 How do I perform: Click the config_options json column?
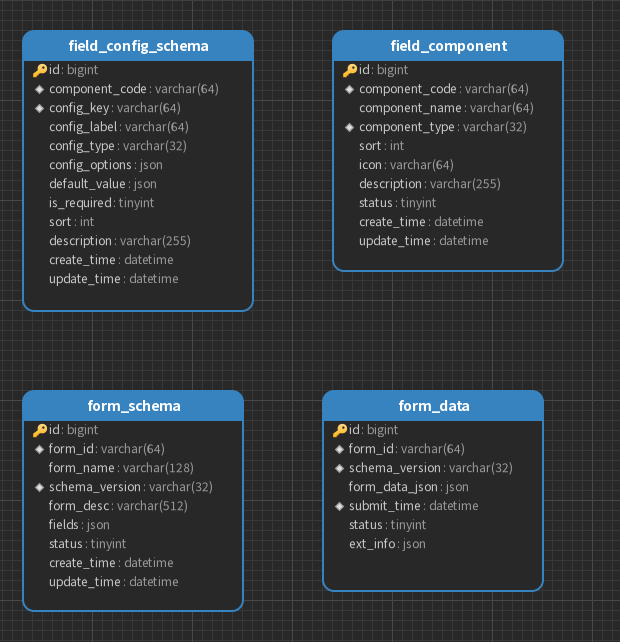click(x=105, y=165)
